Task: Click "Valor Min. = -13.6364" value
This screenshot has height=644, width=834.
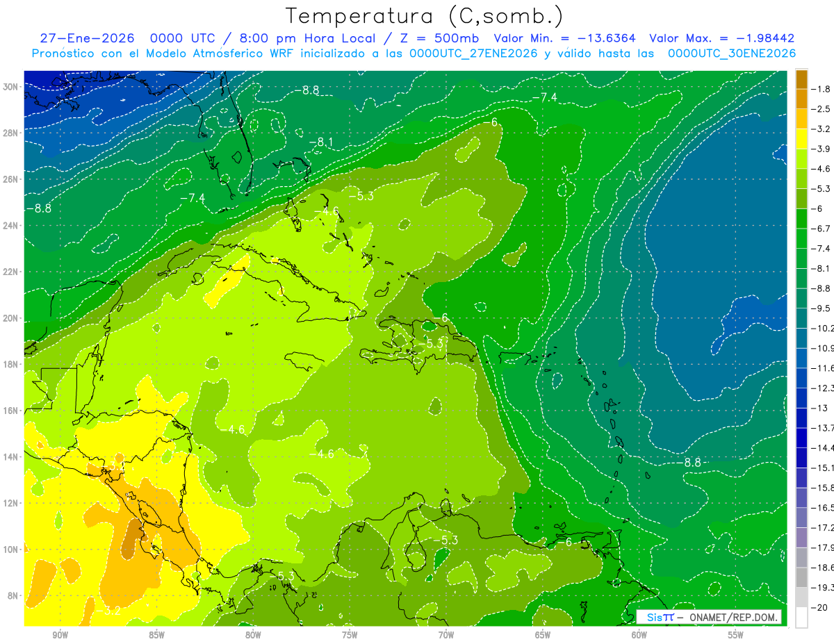Action: click(564, 39)
